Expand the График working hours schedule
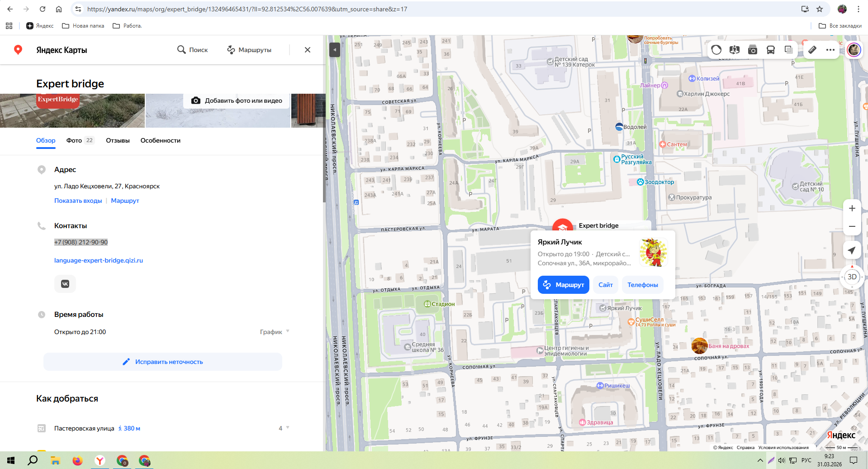The image size is (868, 469). (275, 332)
